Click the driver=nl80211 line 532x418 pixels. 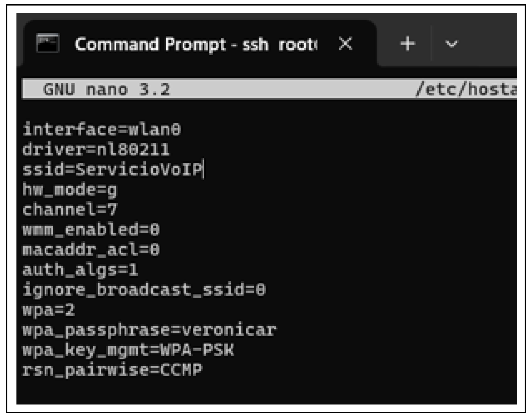(x=96, y=150)
